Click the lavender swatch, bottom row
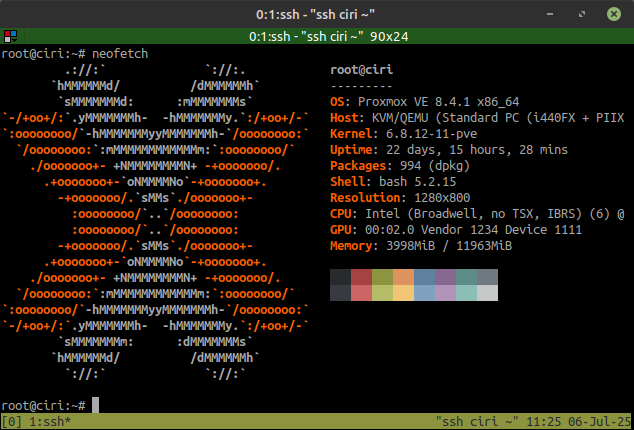The image size is (634, 430). pyautogui.click(x=446, y=293)
